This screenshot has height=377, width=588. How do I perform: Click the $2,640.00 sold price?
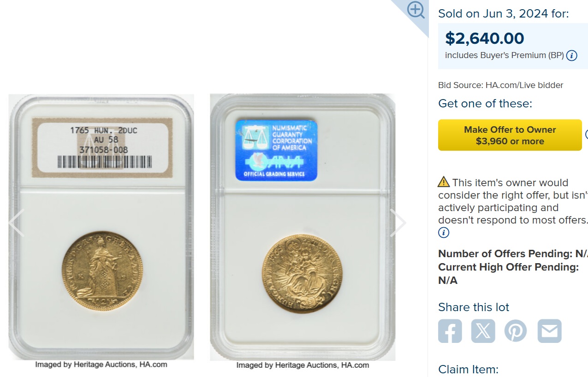(485, 38)
